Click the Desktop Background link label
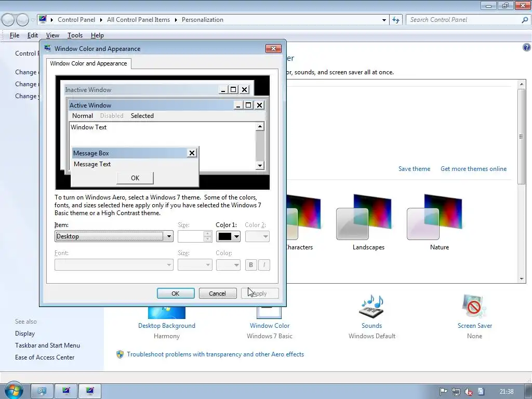Screen dimensions: 532x399 167,326
